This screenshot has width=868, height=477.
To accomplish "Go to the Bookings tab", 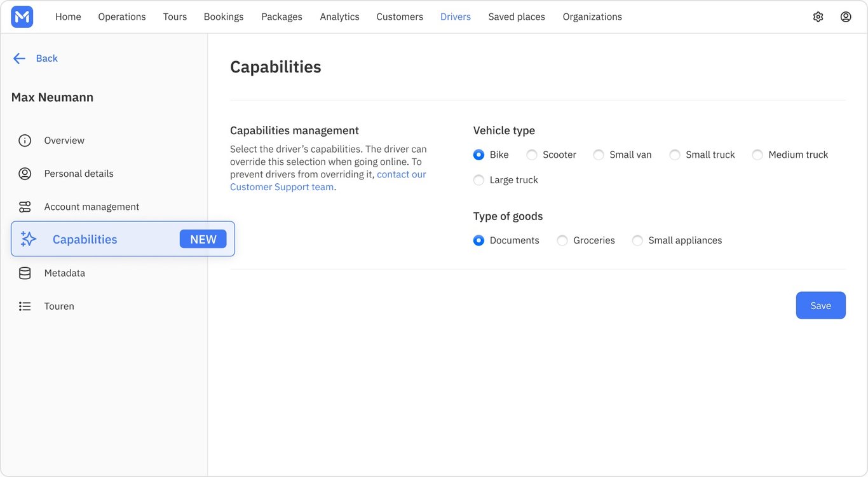I will (x=224, y=17).
